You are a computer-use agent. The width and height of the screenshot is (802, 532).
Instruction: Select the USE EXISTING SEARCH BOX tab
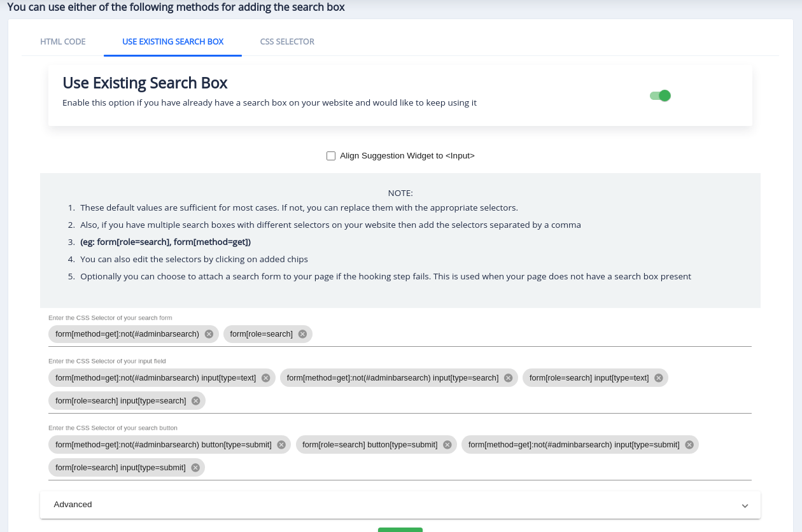[172, 41]
